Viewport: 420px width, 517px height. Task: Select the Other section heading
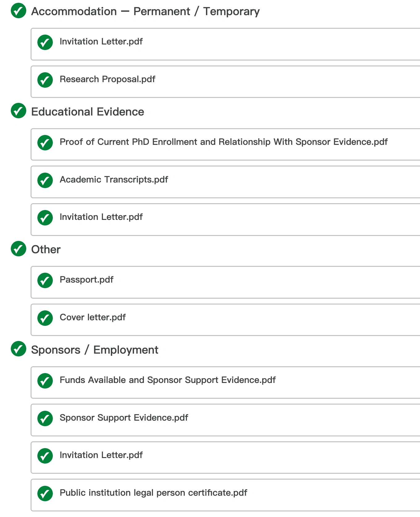point(46,250)
